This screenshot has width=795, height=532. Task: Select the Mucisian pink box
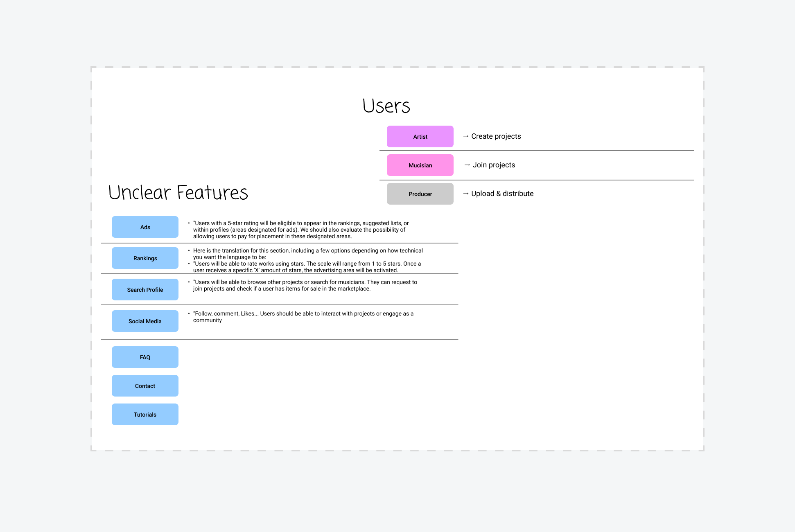(x=420, y=165)
